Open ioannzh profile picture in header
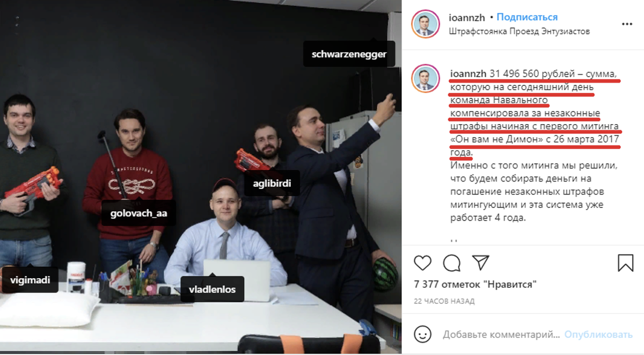Image resolution: width=644 pixels, height=355 pixels. [426, 24]
